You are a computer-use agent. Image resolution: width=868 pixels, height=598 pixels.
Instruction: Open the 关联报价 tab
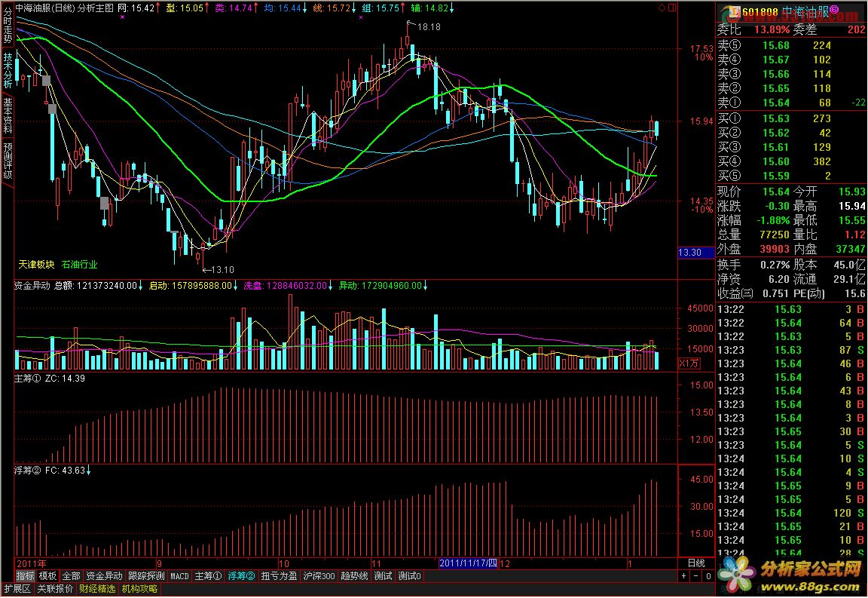tap(55, 589)
